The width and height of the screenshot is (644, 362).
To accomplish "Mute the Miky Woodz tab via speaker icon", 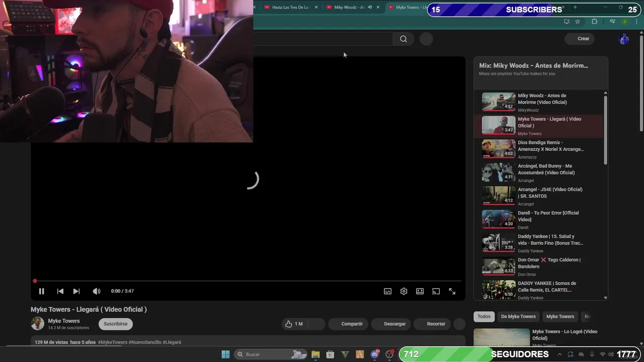I will point(370,8).
